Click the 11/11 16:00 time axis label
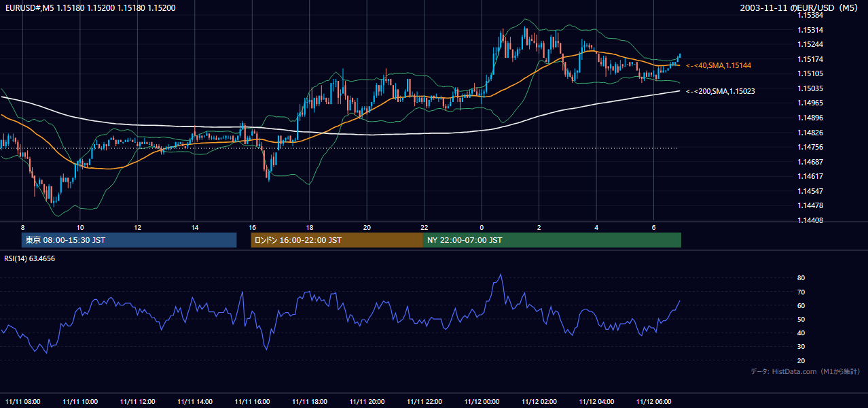Image resolution: width=868 pixels, height=408 pixels. click(252, 401)
